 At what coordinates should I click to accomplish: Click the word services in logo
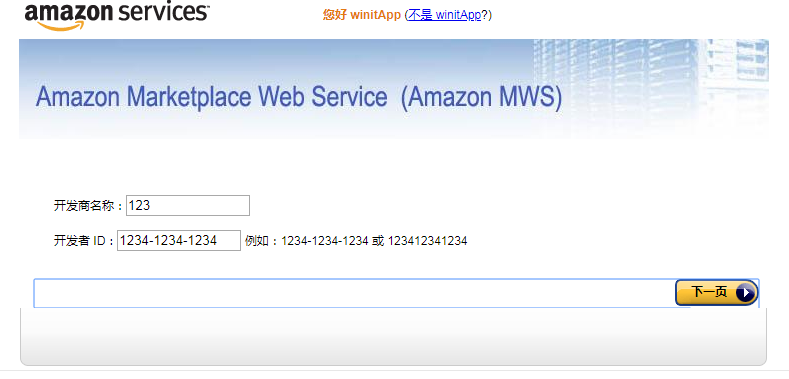click(x=164, y=12)
